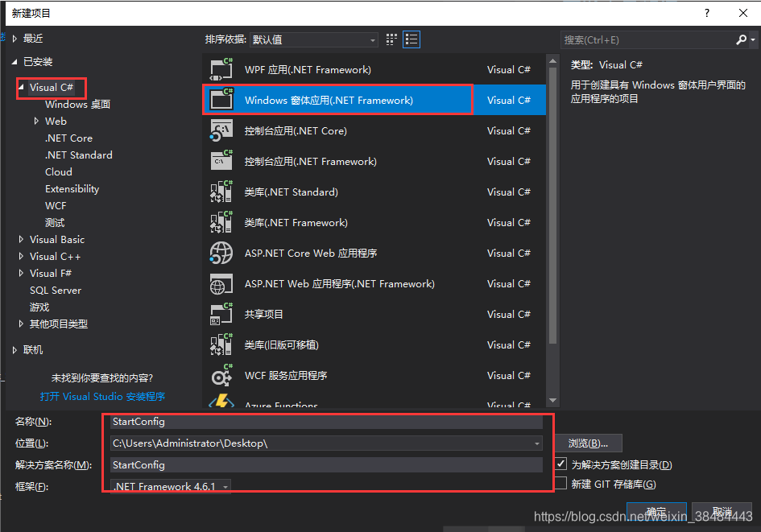Open the location path dropdown arrow
Image resolution: width=761 pixels, height=532 pixels.
pos(537,443)
